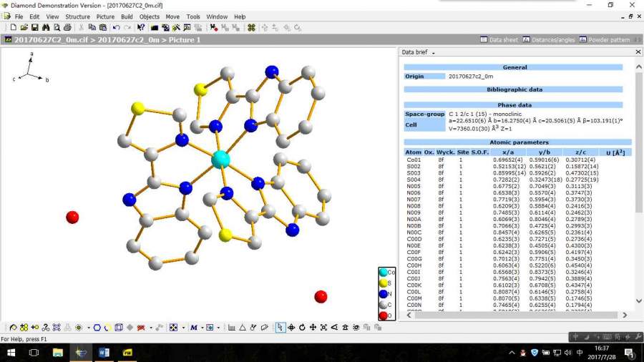Close the Data brief panel

(x=638, y=52)
